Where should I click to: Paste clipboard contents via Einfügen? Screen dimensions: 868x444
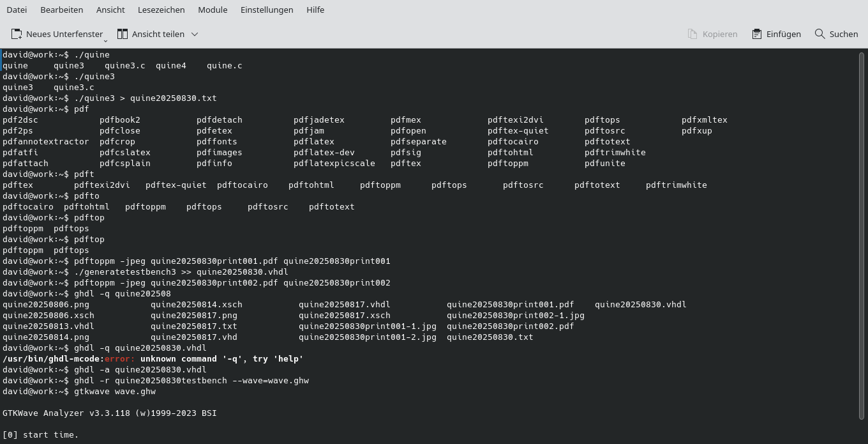point(776,34)
